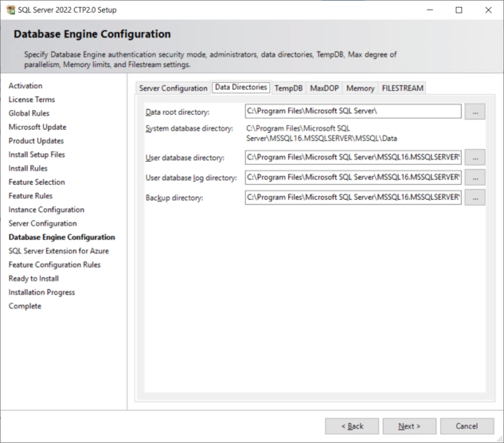Screen dimensions: 504x443
Task: Click the Data root directory label
Action: pyautogui.click(x=178, y=112)
